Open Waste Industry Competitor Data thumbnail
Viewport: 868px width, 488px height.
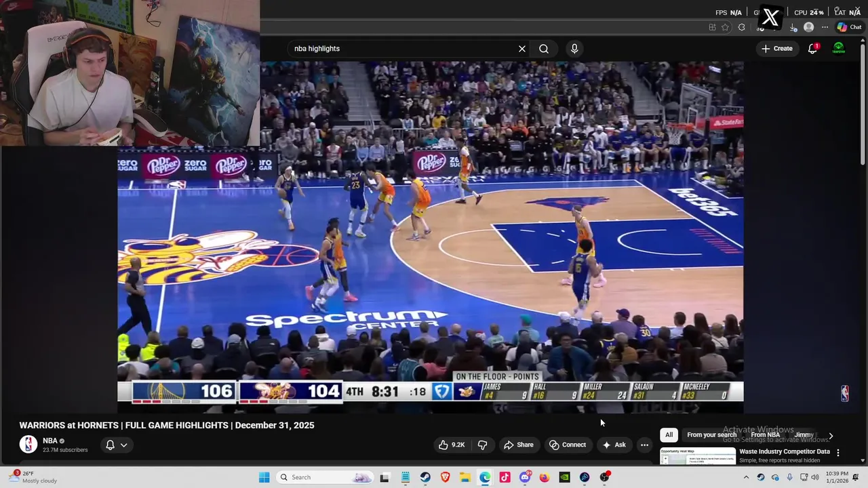click(698, 456)
